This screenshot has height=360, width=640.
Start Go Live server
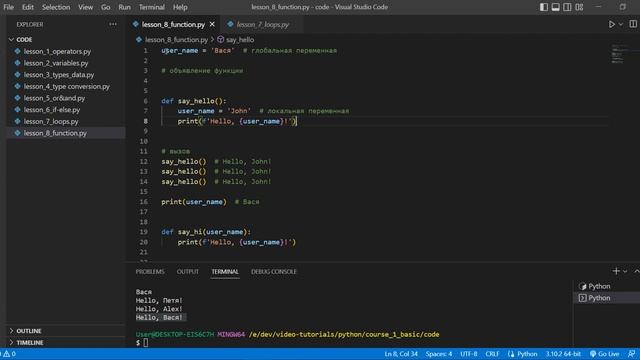(x=604, y=354)
